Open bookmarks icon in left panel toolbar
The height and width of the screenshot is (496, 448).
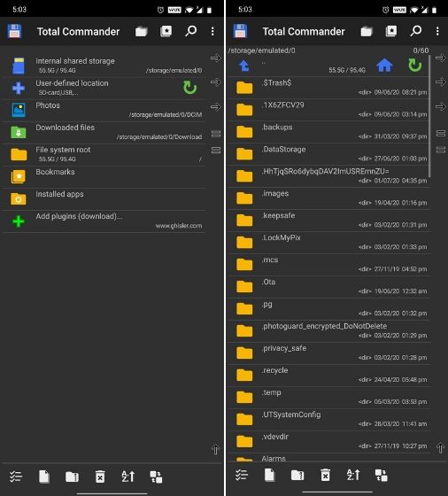click(x=166, y=31)
